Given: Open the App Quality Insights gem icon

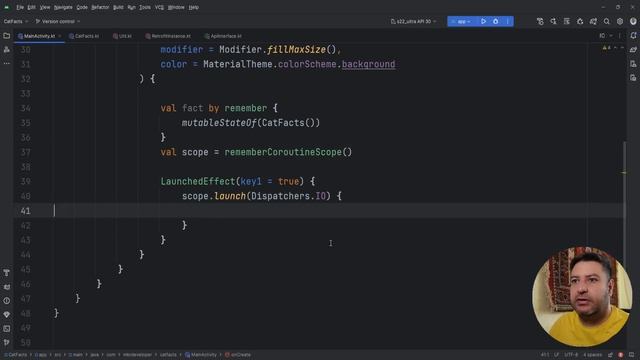Looking at the screenshot, I should tap(7, 315).
